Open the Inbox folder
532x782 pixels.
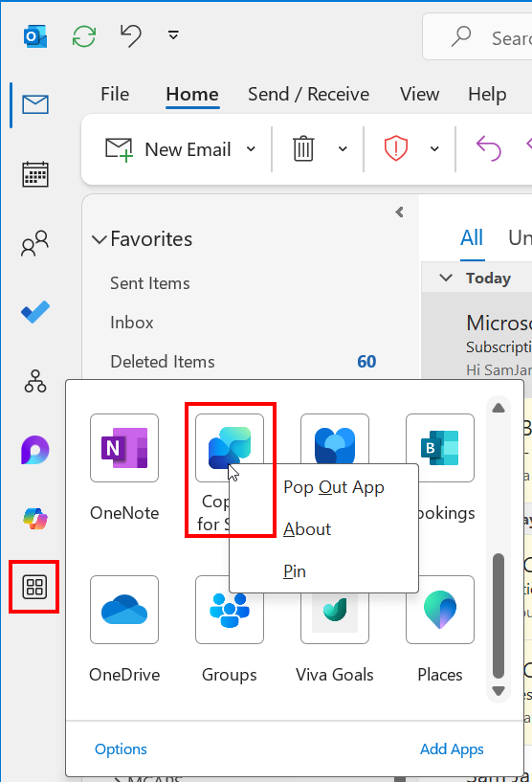tap(132, 323)
